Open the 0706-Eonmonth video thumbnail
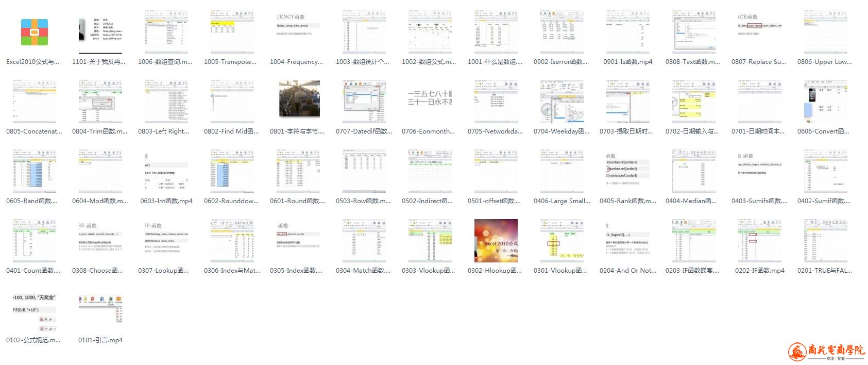 (430, 101)
